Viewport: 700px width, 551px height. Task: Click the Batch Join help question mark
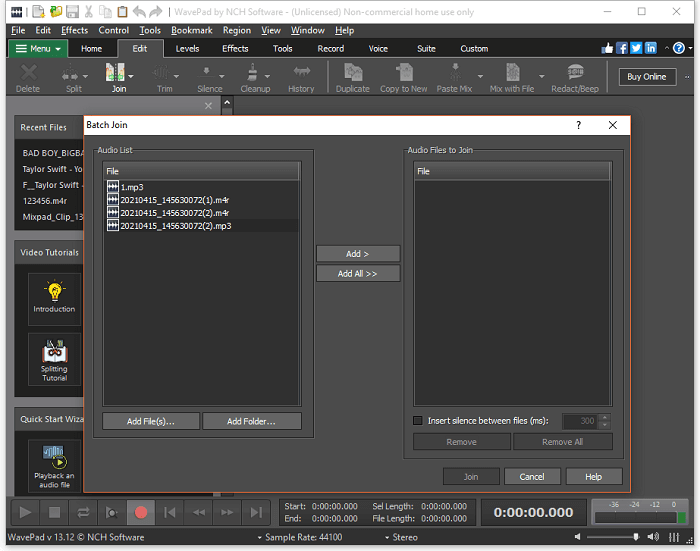tap(578, 125)
